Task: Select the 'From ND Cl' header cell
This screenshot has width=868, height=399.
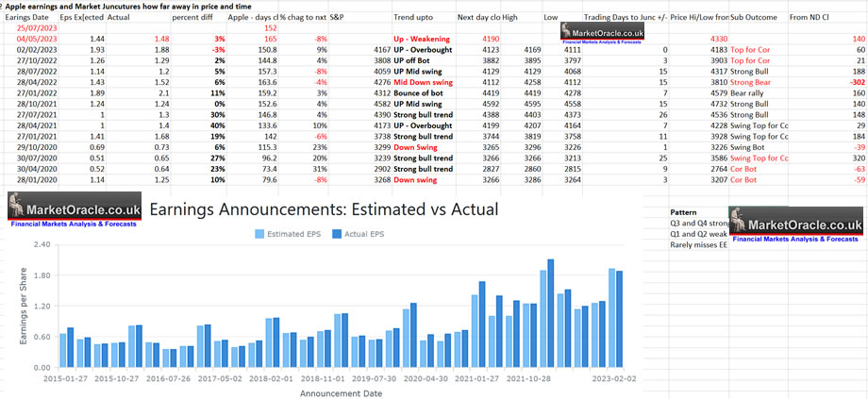Action: coord(828,18)
